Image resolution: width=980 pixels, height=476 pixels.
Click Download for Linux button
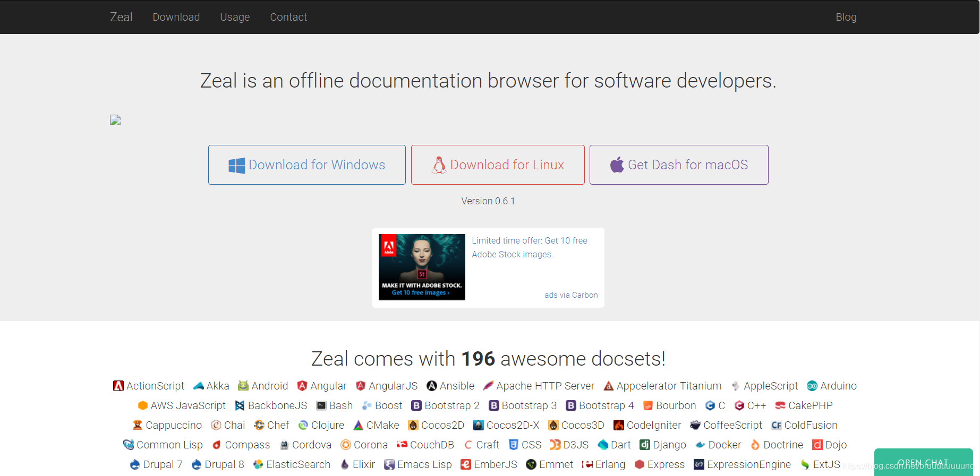pyautogui.click(x=498, y=165)
